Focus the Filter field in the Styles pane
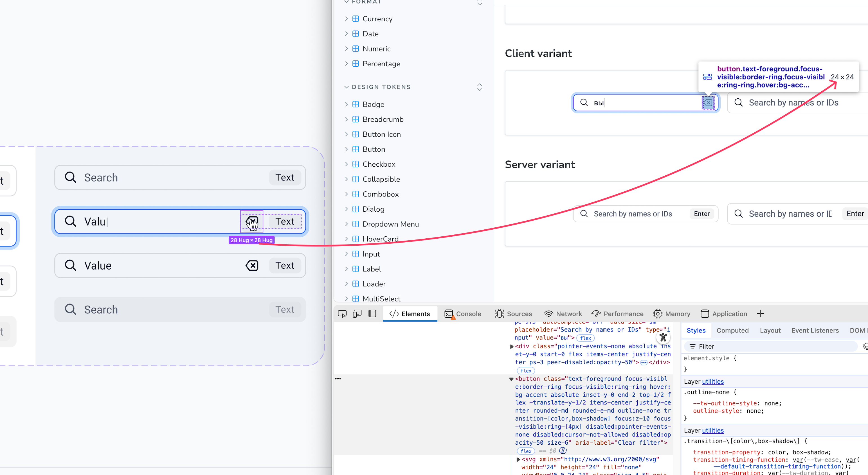The image size is (868, 475). pyautogui.click(x=772, y=346)
